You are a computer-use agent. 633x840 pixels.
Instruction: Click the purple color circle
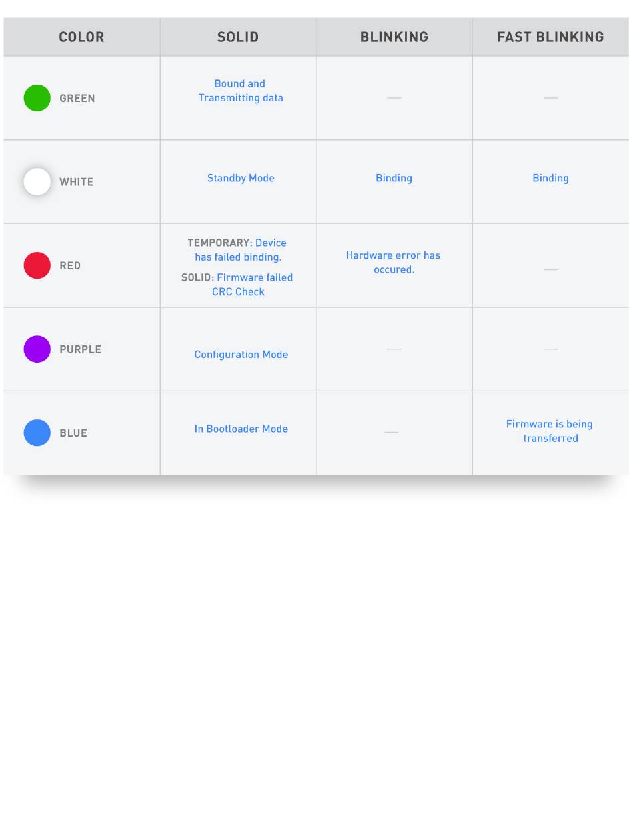point(37,349)
